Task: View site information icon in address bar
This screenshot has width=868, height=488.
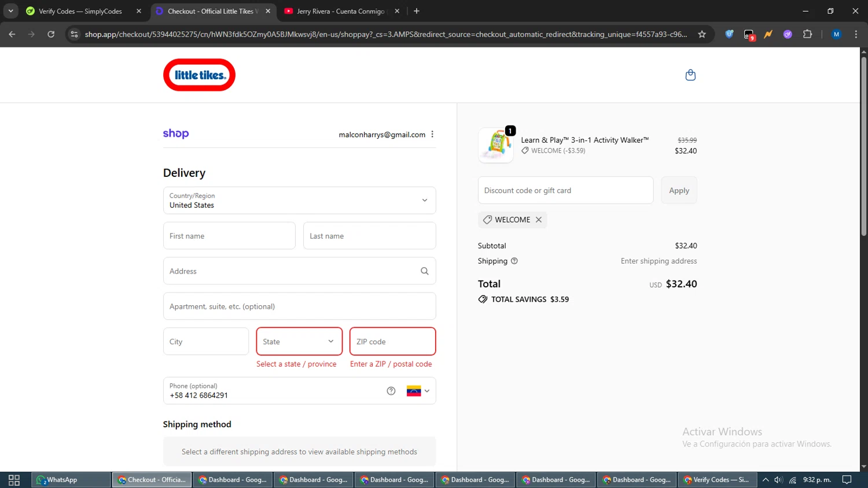Action: pyautogui.click(x=74, y=34)
